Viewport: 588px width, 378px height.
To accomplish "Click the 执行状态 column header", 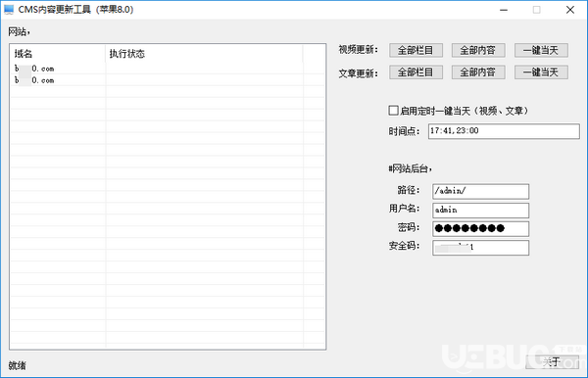I will [204, 54].
